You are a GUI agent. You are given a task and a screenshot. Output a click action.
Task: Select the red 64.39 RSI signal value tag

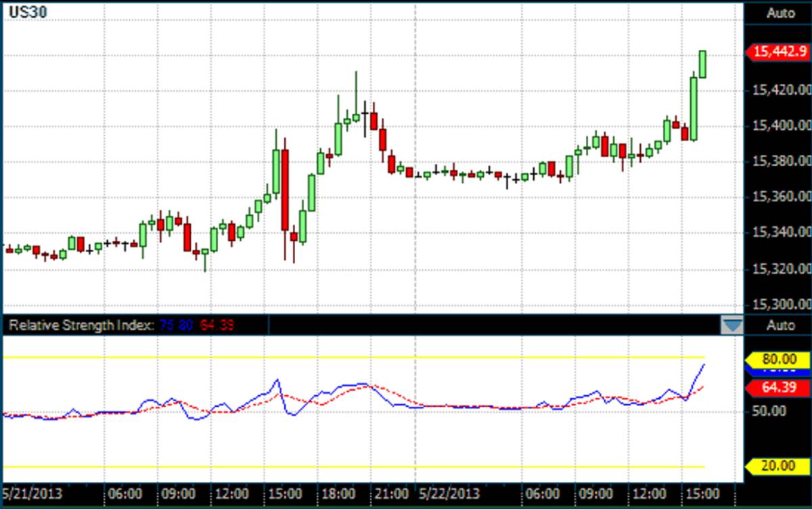[777, 388]
